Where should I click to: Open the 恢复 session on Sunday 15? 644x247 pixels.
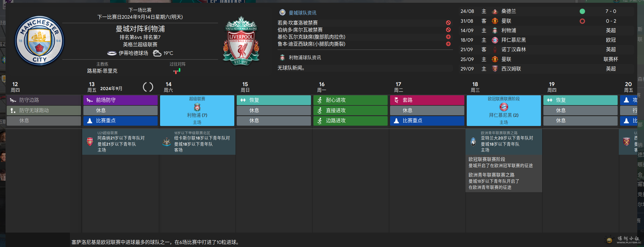(x=274, y=100)
